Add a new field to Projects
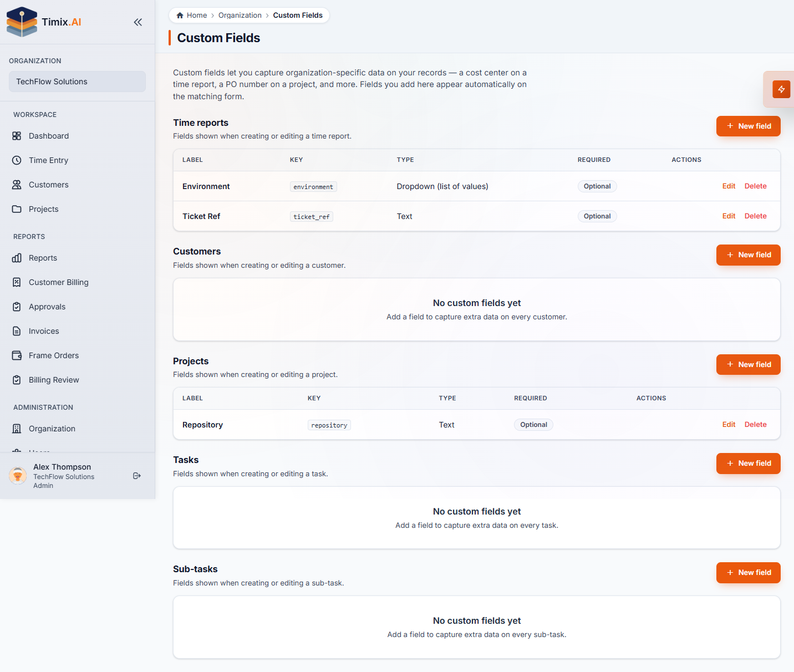 748,364
